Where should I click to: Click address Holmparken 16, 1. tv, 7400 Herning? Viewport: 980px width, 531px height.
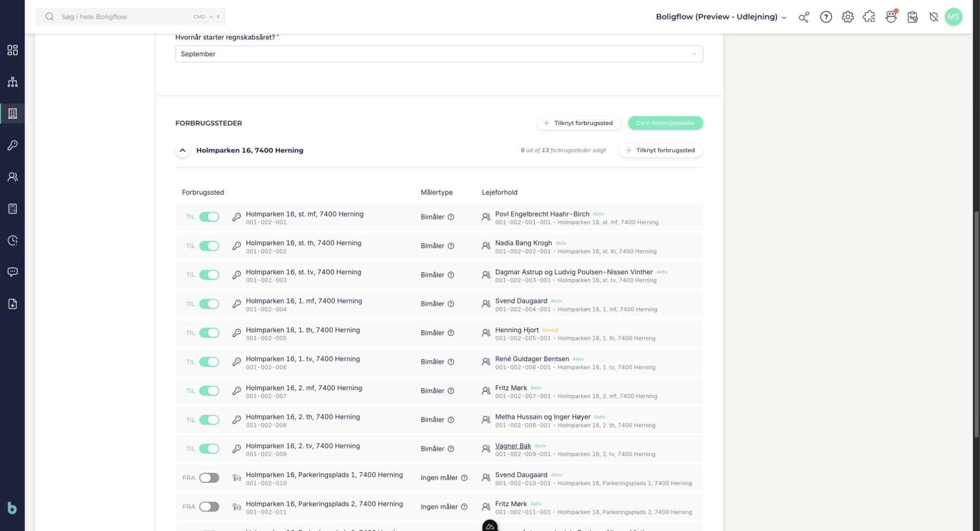point(302,359)
